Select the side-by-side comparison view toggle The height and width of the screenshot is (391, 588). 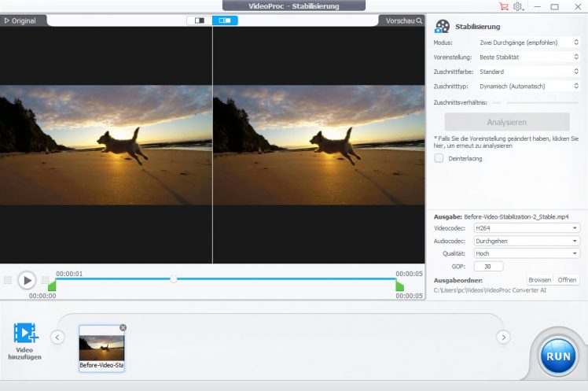point(225,20)
